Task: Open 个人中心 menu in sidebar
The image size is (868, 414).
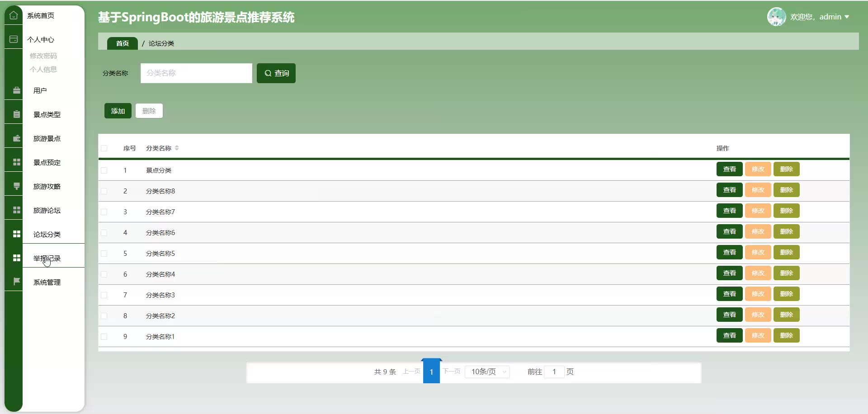Action: point(41,39)
